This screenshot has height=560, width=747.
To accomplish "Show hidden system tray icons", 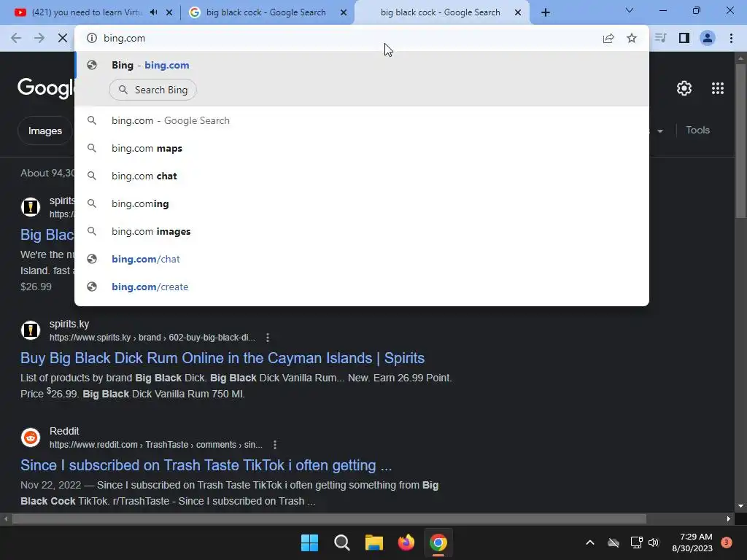I will [x=589, y=542].
